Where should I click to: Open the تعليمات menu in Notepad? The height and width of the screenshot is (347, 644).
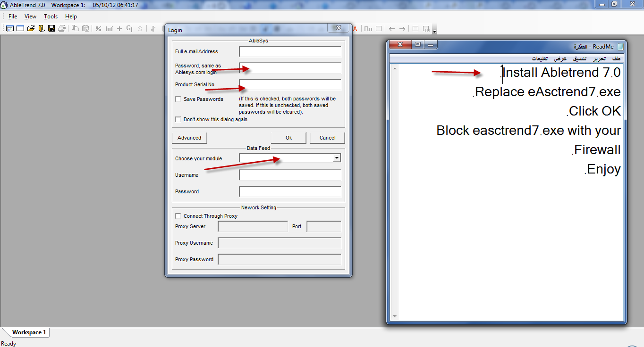pos(540,59)
